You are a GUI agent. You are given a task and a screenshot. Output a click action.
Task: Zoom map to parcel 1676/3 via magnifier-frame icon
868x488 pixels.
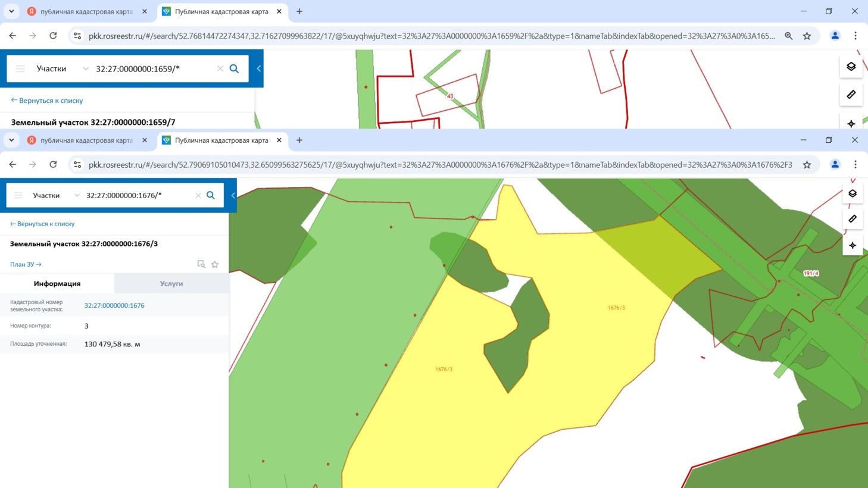(x=201, y=264)
